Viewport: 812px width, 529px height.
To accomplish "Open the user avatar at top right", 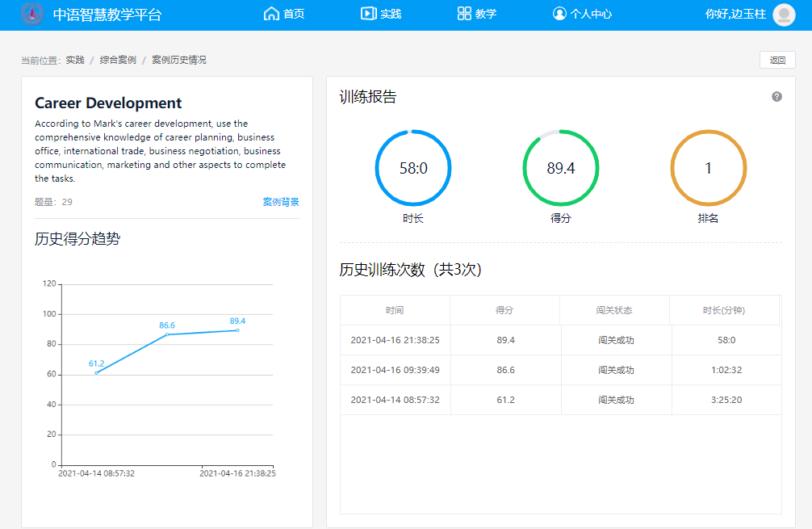I will (783, 15).
